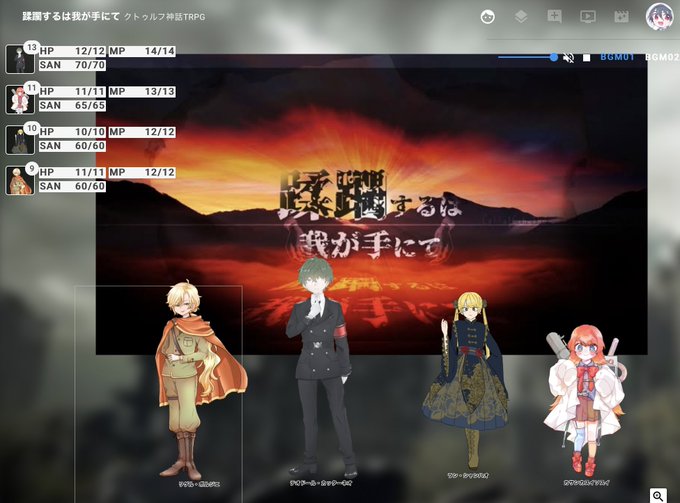680x503 pixels.
Task: Click the HP 12/12 status bar
Action: (x=72, y=51)
